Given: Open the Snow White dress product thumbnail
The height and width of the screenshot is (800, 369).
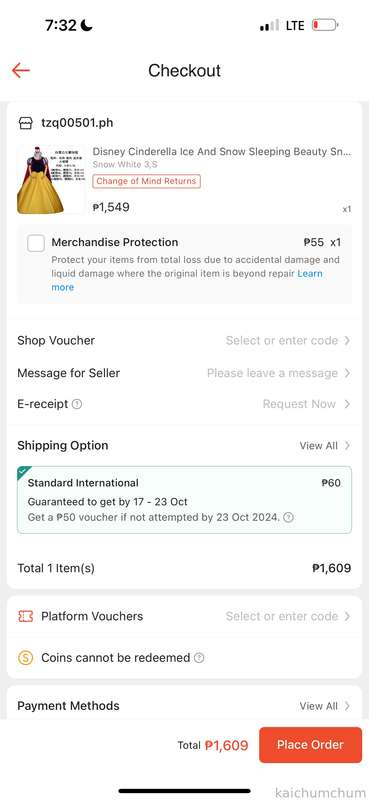Looking at the screenshot, I should [52, 180].
